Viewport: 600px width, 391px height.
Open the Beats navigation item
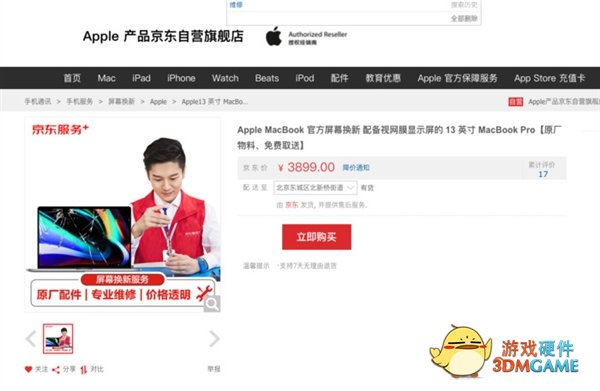point(267,78)
